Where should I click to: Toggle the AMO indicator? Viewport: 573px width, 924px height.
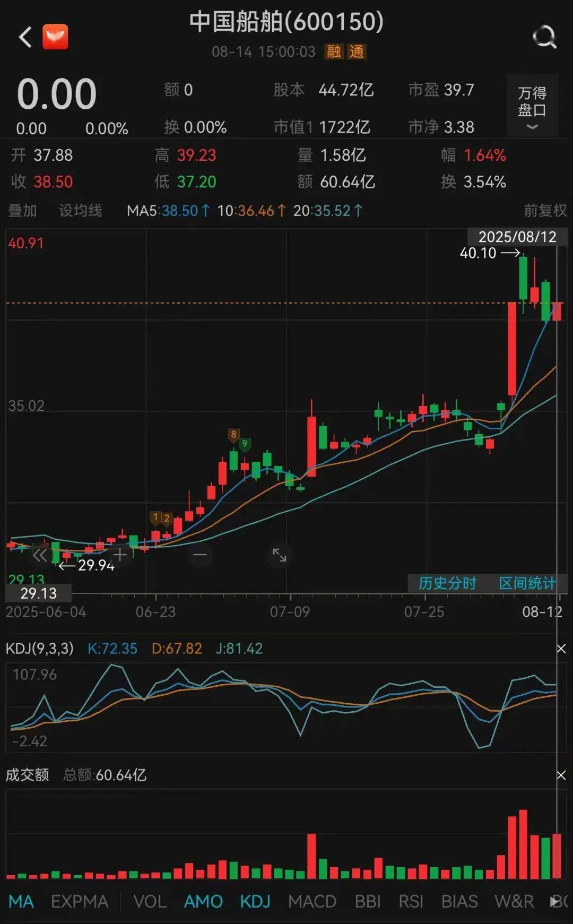click(203, 901)
